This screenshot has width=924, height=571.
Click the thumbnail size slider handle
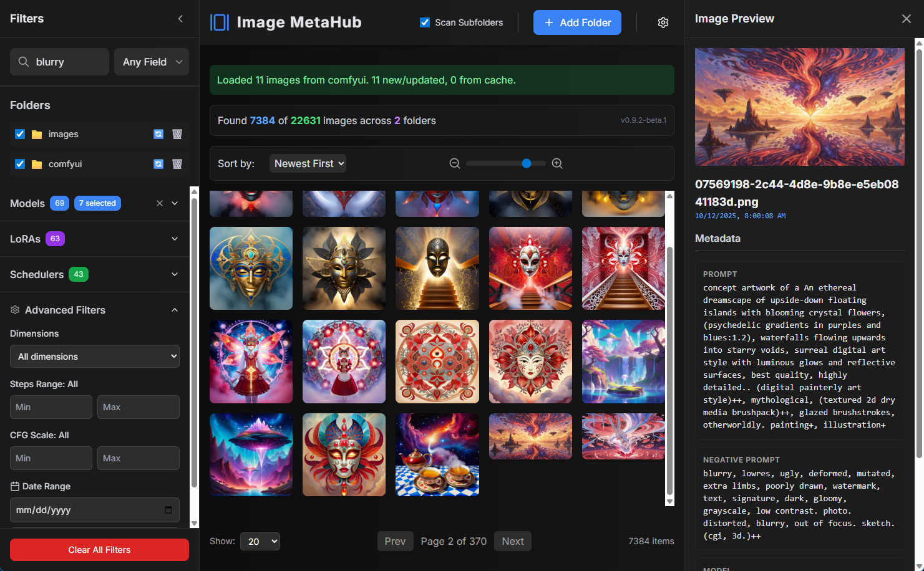point(527,163)
